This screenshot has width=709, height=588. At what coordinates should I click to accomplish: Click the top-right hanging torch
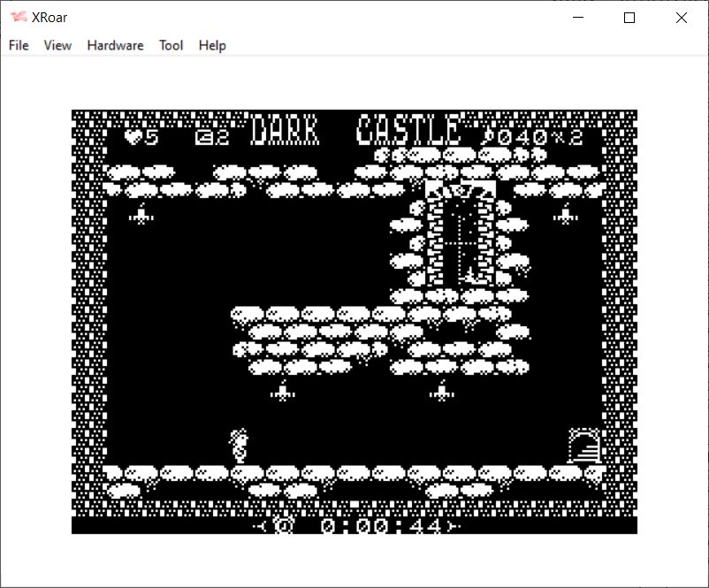pyautogui.click(x=566, y=213)
